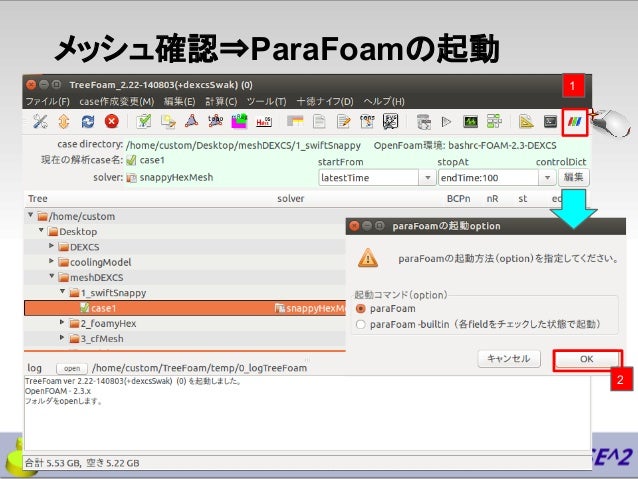638x479 pixels.
Task: Click the terminal toolbar icon
Action: point(550,121)
